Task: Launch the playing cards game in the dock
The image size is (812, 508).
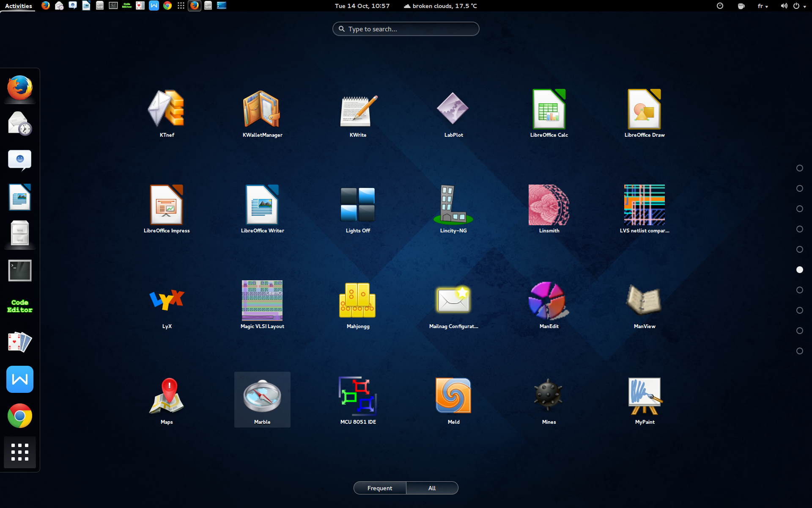Action: (x=20, y=342)
